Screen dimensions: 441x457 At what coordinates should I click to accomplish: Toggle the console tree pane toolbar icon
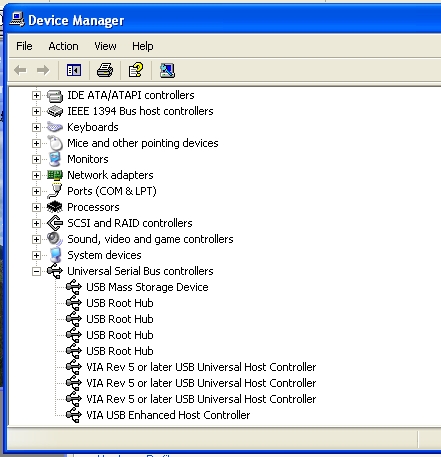point(74,70)
